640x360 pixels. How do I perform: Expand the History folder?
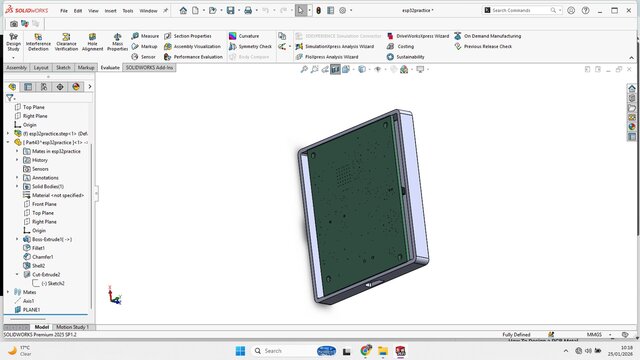click(x=17, y=160)
